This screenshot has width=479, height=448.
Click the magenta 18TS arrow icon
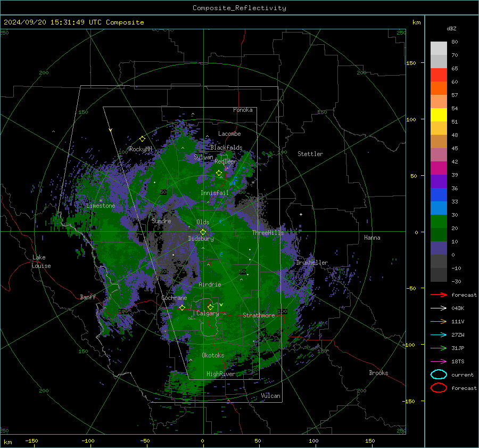pos(439,362)
